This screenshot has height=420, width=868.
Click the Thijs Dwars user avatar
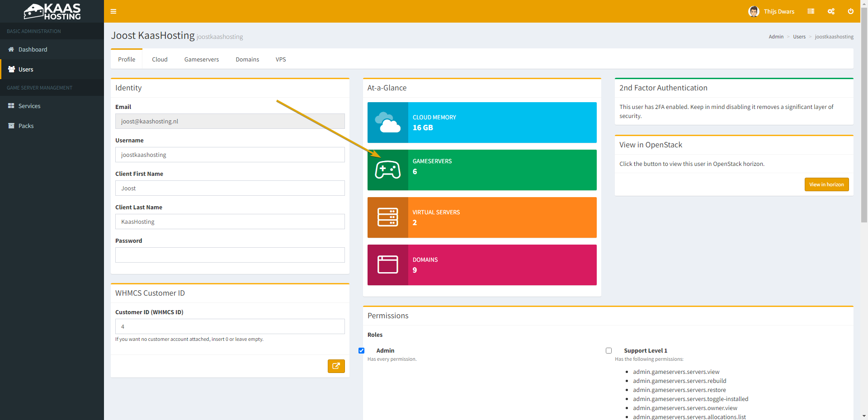754,11
